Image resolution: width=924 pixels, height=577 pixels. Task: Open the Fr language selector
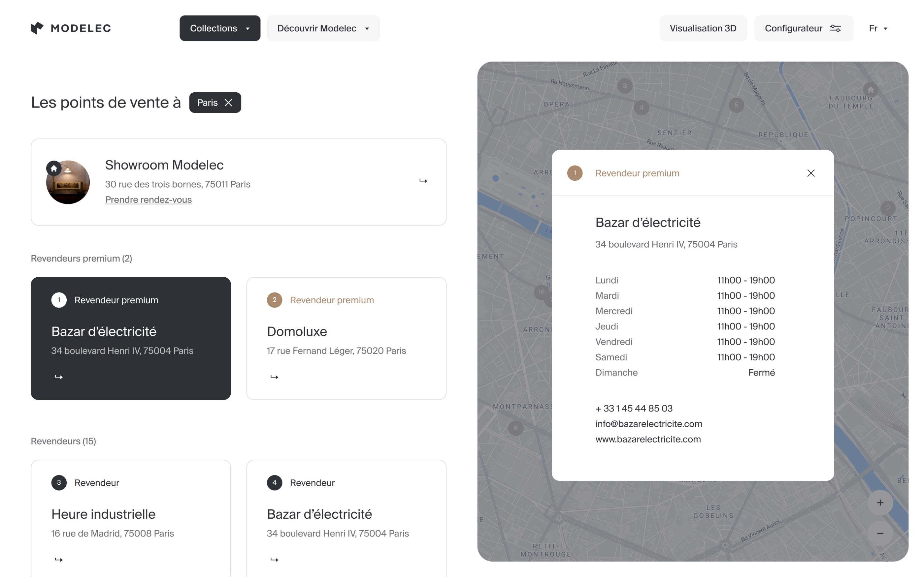pyautogui.click(x=877, y=28)
